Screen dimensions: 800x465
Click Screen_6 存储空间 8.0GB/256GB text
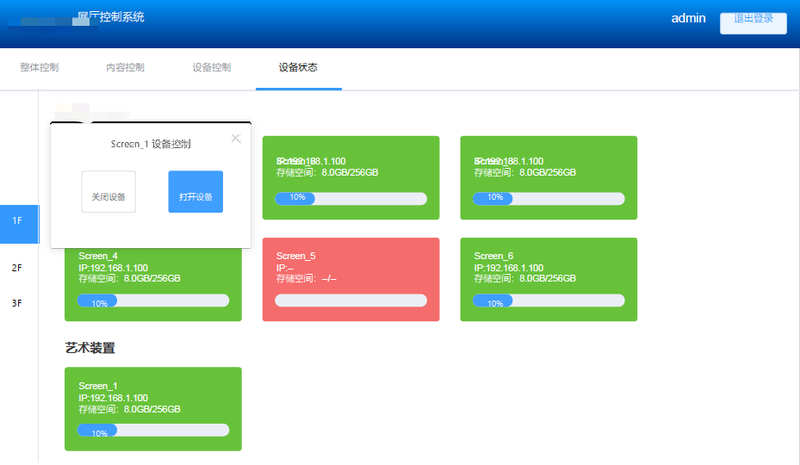525,278
